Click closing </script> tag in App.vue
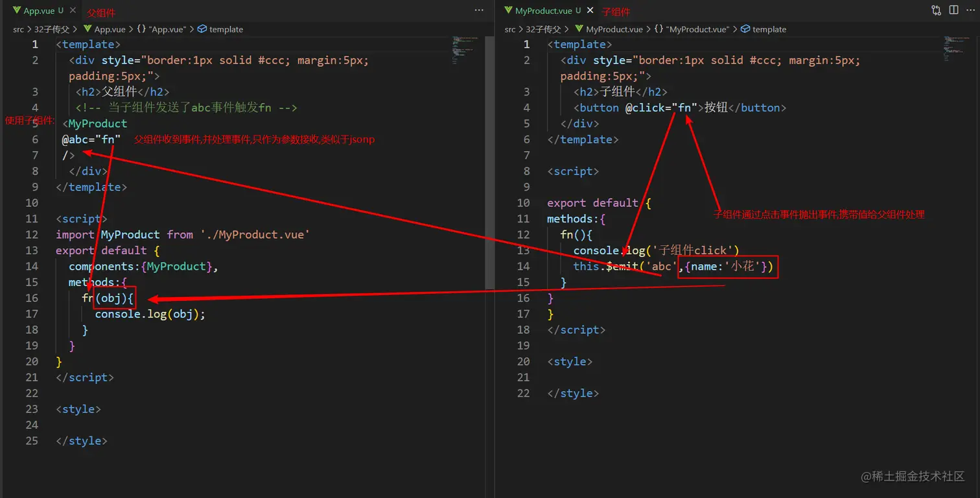Screen dimensions: 980x498 click(x=85, y=377)
